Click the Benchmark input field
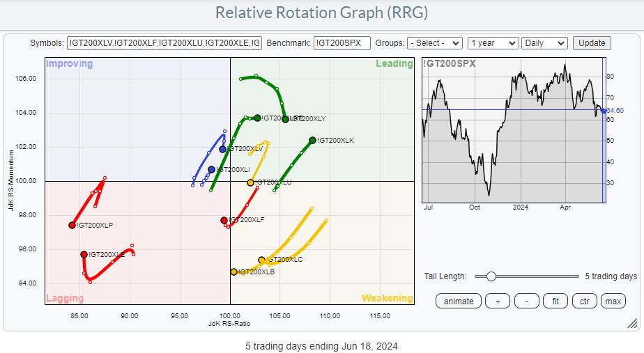 point(342,43)
